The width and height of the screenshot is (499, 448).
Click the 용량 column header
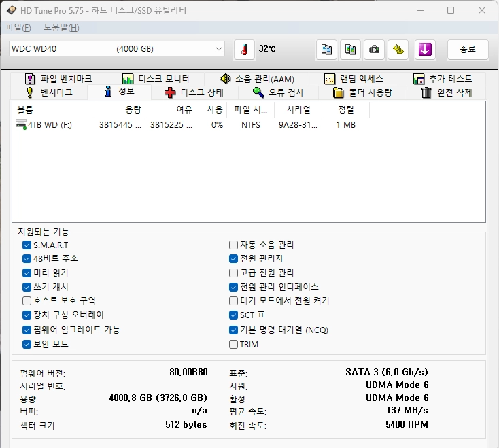coord(120,109)
